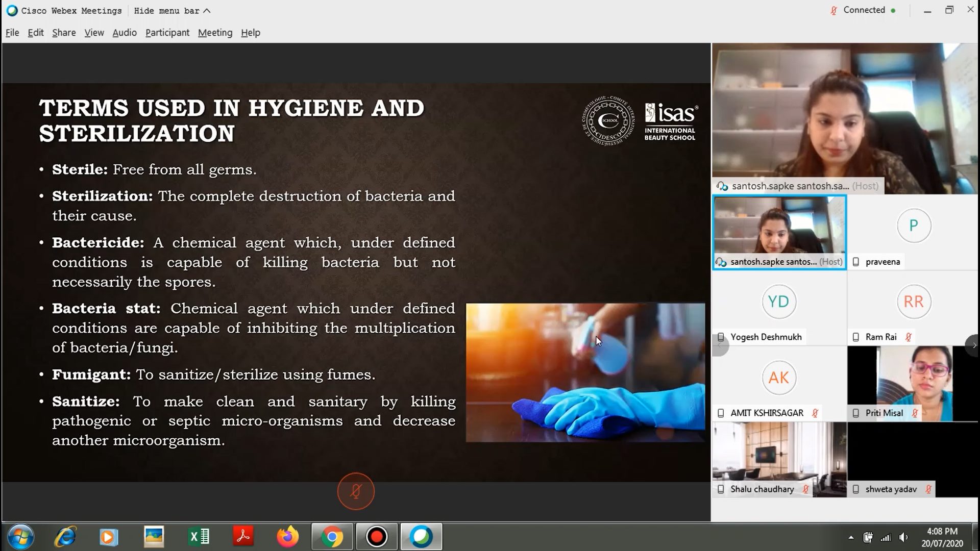Viewport: 980px width, 551px height.
Task: Open Firefox from the taskbar
Action: 287,537
